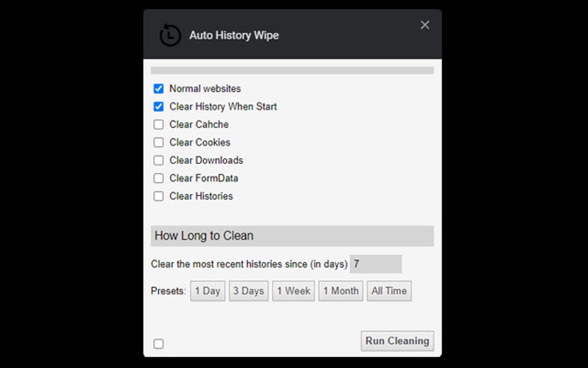Viewport: 588px width, 368px height.
Task: Click the Auto History Wipe title text
Action: [x=234, y=35]
